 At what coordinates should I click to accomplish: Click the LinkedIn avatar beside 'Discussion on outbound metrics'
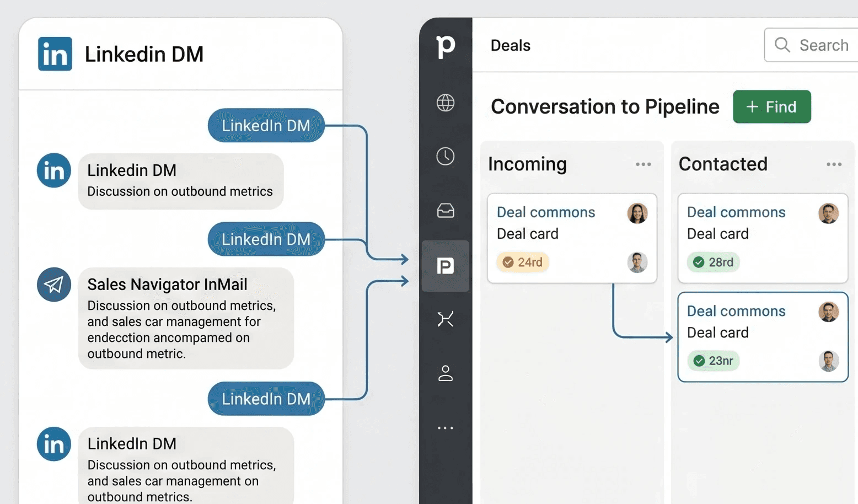point(53,170)
